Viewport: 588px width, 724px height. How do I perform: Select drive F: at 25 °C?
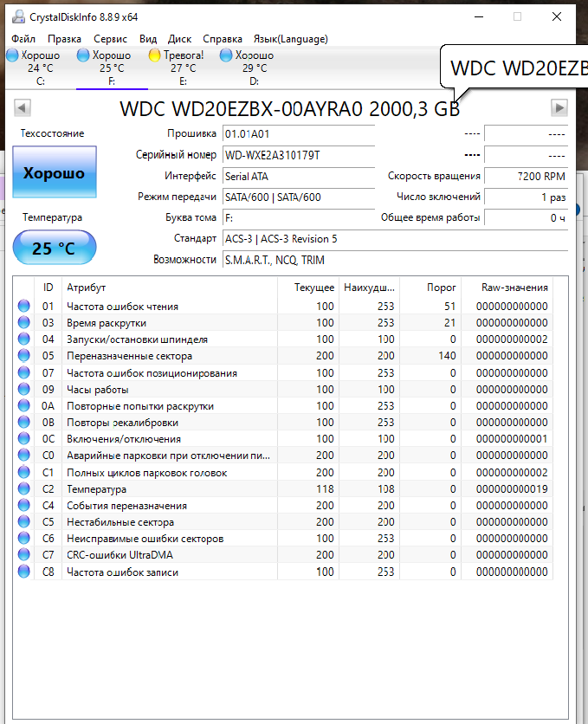click(112, 68)
